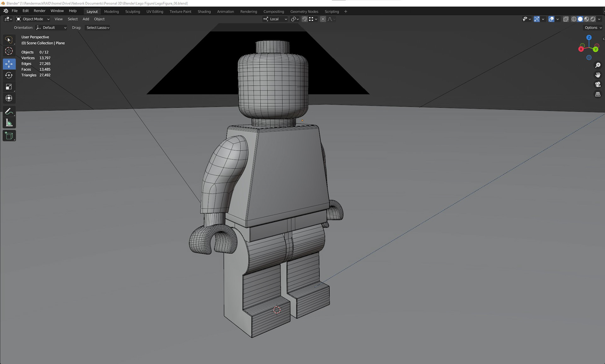Open the Render menu
Viewport: 605px width, 364px height.
point(39,11)
